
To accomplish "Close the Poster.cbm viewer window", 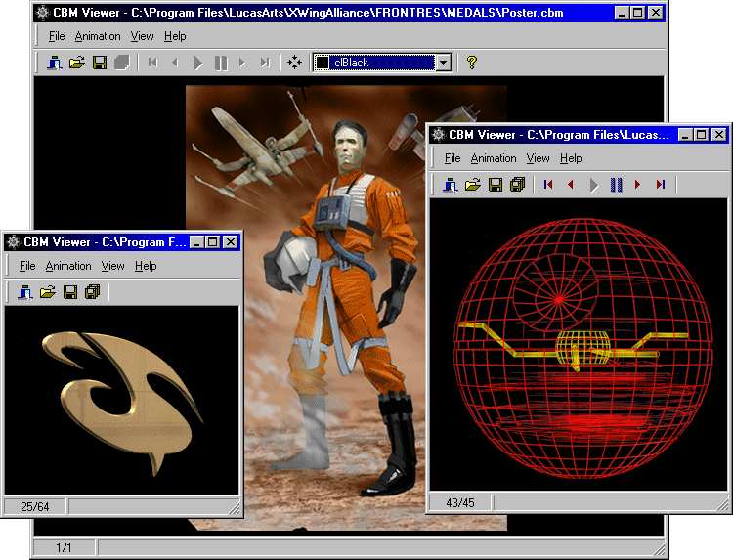I will (x=656, y=13).
